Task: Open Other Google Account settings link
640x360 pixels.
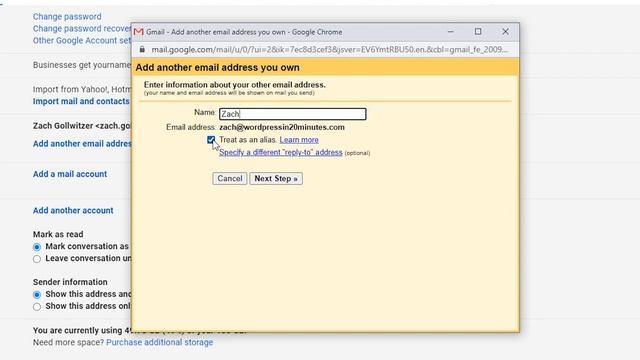Action: point(82,40)
